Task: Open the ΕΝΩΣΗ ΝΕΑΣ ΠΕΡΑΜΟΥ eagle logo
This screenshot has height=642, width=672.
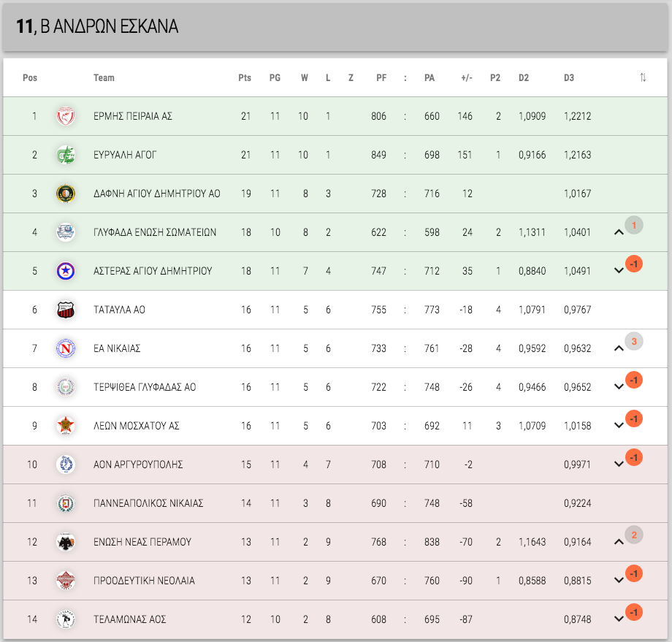Action: click(66, 542)
